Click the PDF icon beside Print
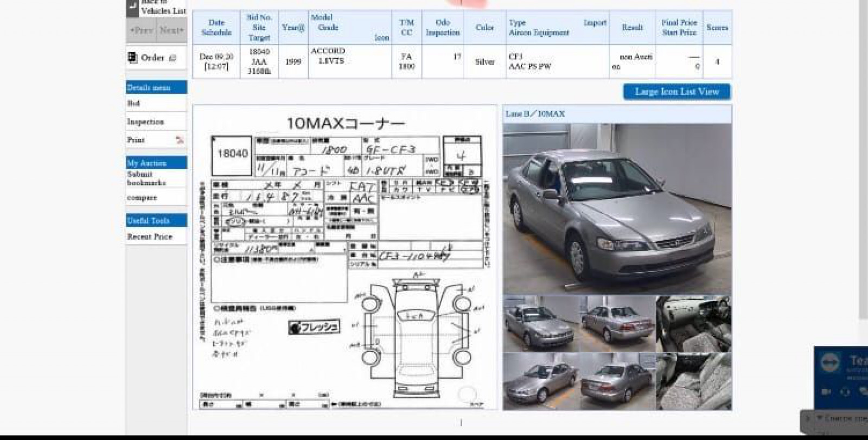 pos(180,140)
